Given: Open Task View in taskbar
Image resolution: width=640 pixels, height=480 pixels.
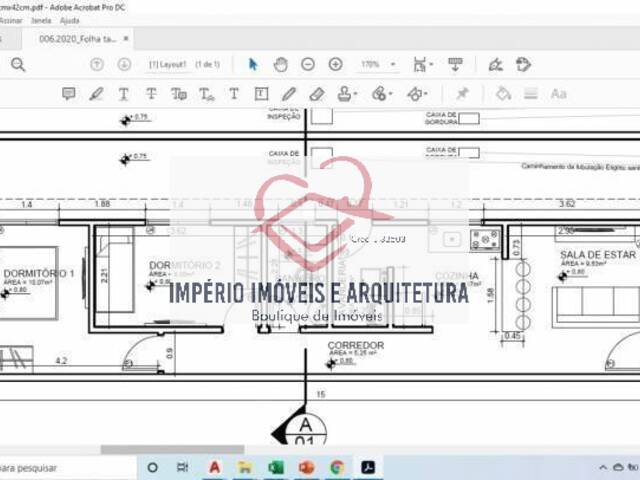Looking at the screenshot, I should 182,468.
